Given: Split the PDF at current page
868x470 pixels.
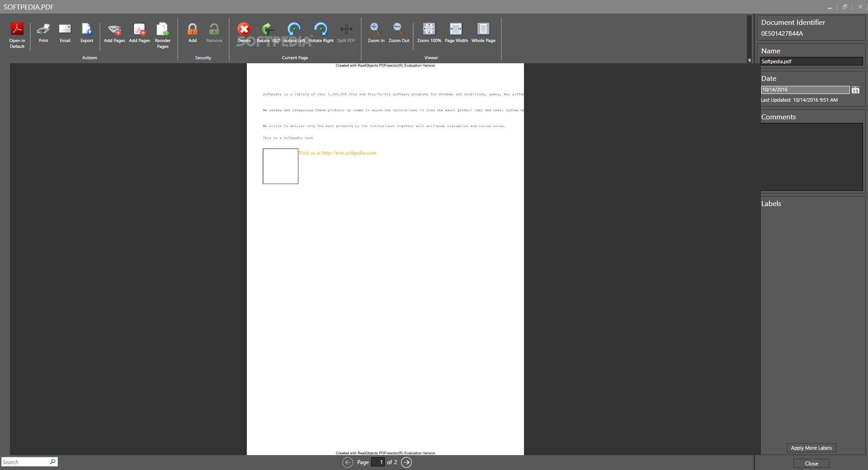Looking at the screenshot, I should (x=346, y=33).
